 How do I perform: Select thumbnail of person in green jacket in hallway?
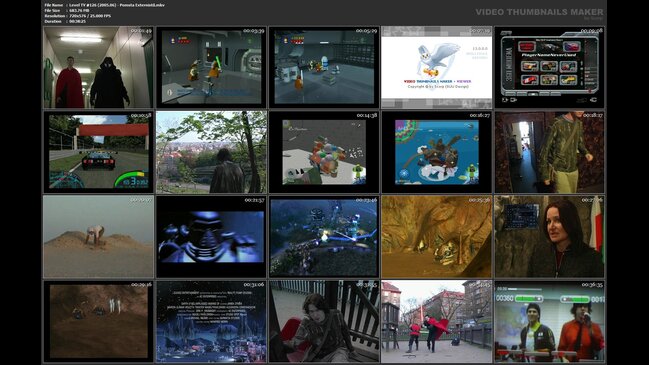click(549, 152)
